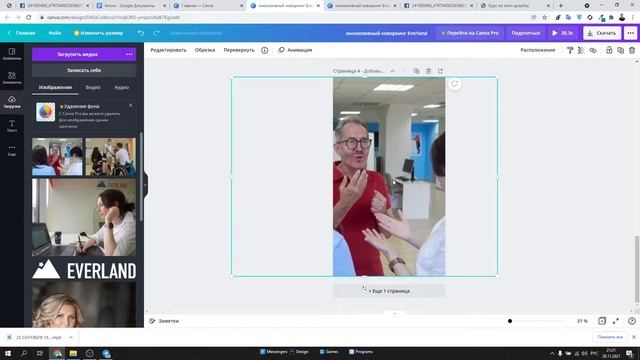640x360 pixels.
Task: Open the Text panel in the sidebar
Action: click(12, 126)
